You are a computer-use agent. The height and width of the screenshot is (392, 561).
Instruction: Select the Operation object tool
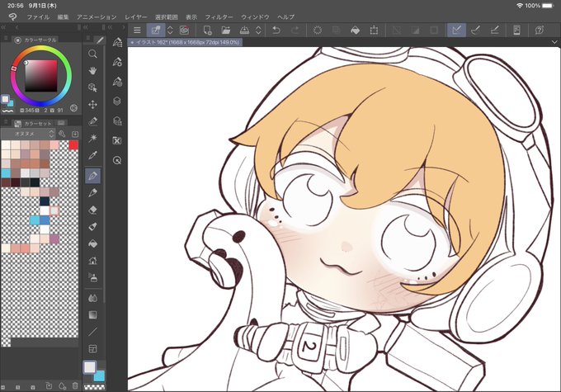[92, 87]
